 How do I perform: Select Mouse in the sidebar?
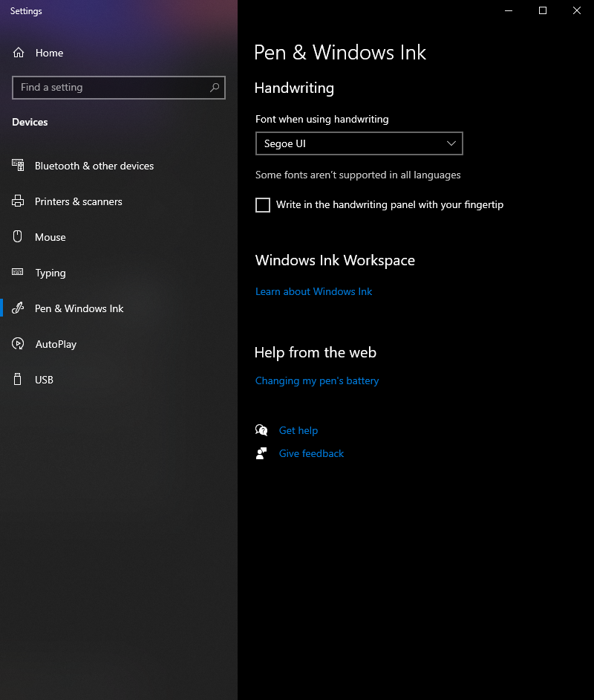pos(119,237)
